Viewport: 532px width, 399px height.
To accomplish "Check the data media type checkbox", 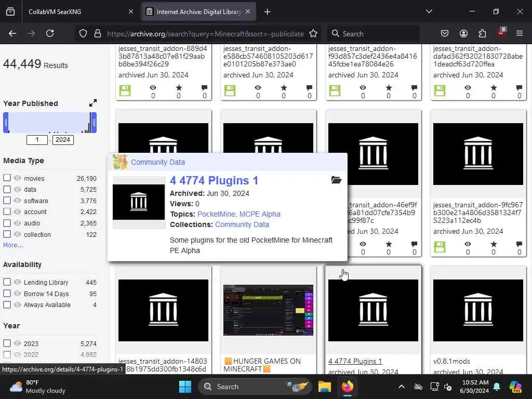I will [7, 189].
